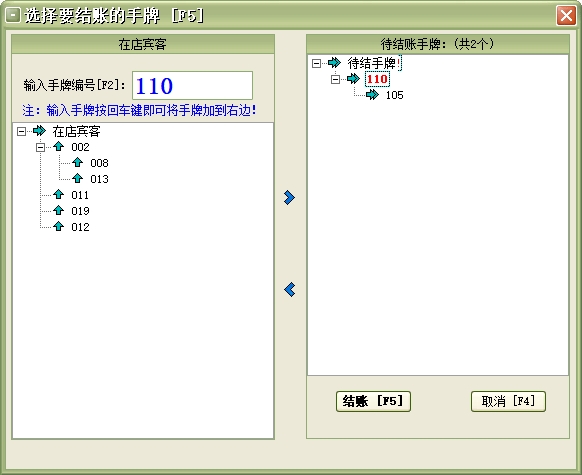This screenshot has height=475, width=582.
Task: Collapse the 待结手牌 root node
Action: point(316,63)
